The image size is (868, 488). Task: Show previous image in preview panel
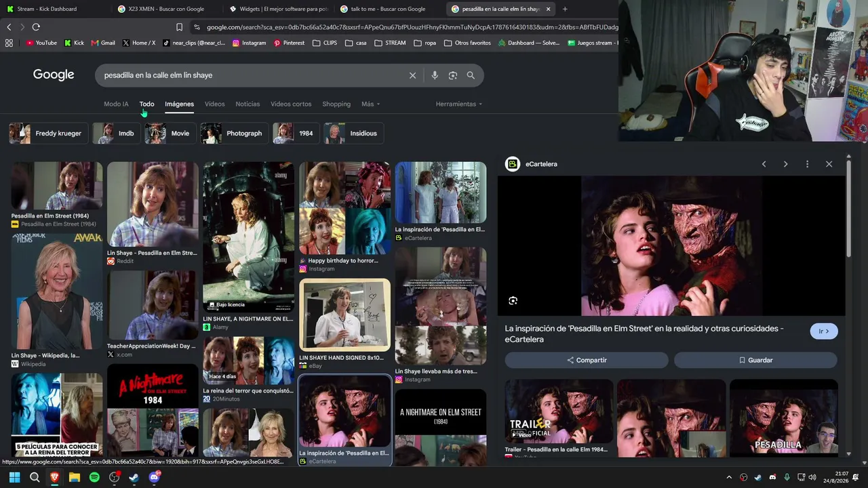[764, 164]
